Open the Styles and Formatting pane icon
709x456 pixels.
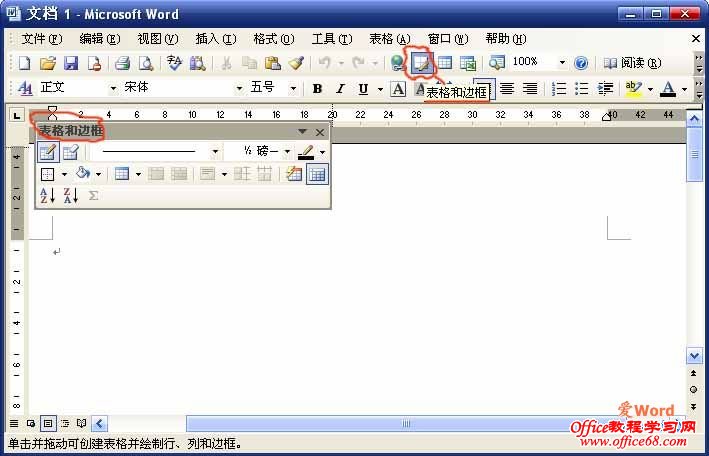25,89
